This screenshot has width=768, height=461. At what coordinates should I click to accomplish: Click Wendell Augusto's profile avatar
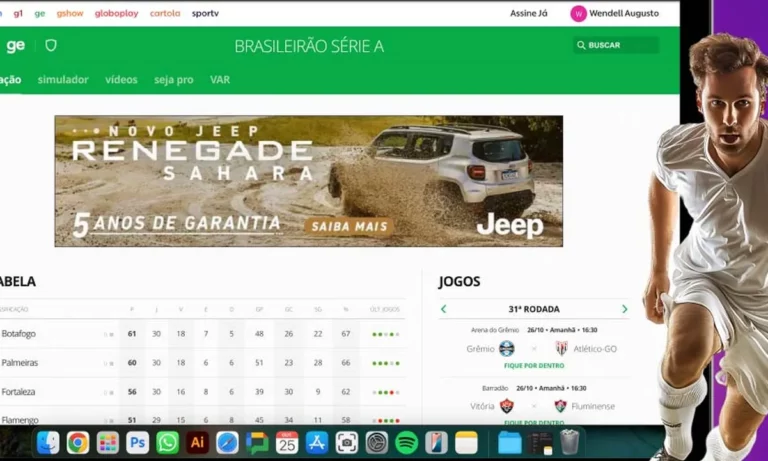pyautogui.click(x=578, y=14)
